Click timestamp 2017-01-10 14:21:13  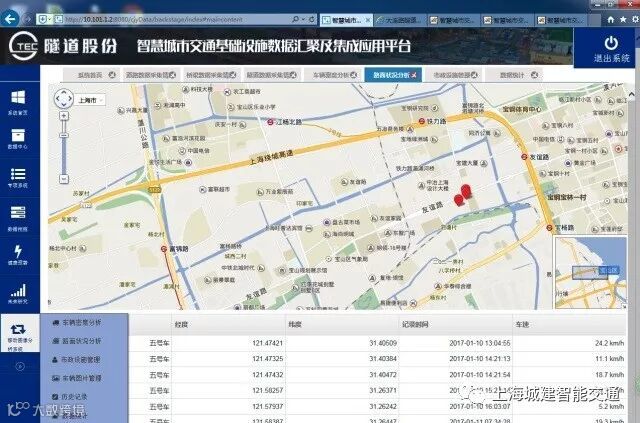480,358
